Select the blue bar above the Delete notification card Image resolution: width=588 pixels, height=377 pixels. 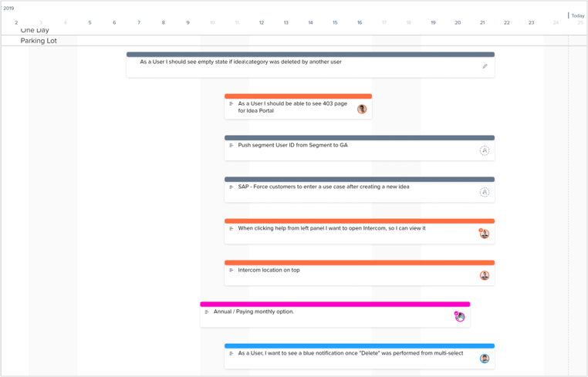[360, 346]
